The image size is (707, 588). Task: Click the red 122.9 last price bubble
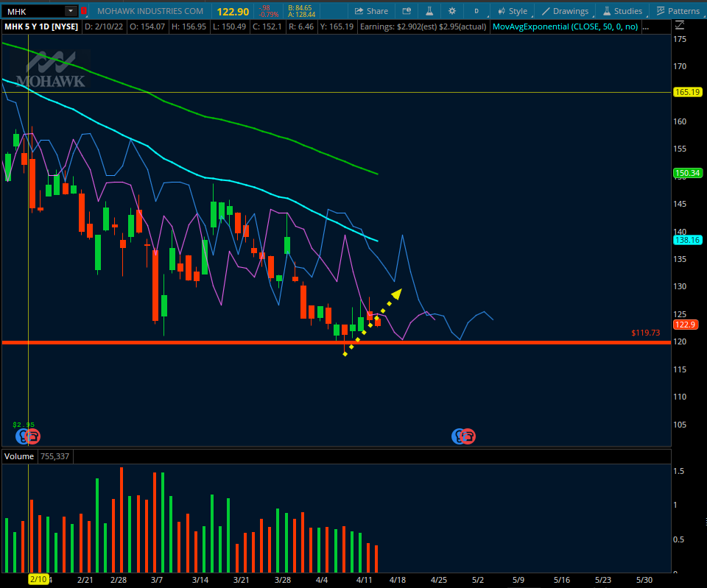click(686, 325)
